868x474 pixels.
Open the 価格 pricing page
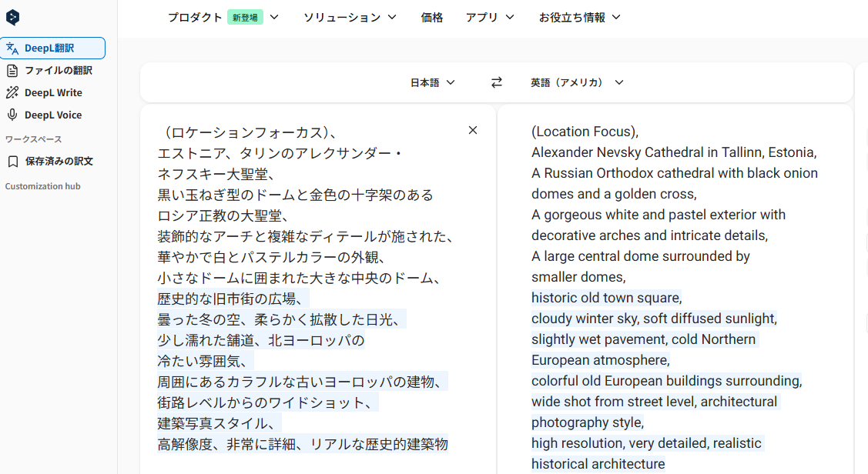click(432, 17)
